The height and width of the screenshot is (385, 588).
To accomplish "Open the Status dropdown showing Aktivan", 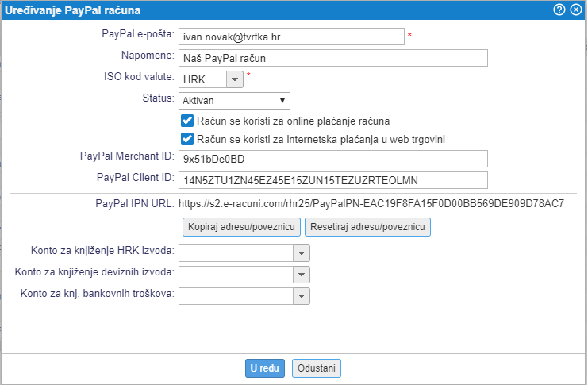I will click(x=234, y=101).
